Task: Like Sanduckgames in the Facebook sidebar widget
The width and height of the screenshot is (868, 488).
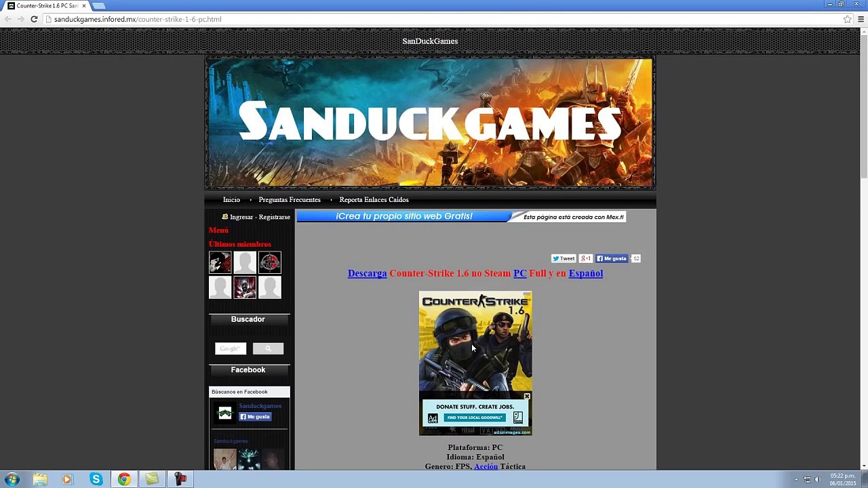Action: (255, 417)
